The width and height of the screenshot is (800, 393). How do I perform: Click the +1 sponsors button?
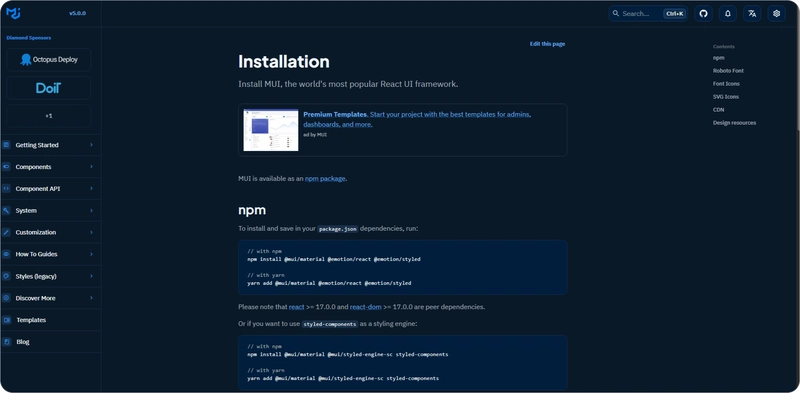pyautogui.click(x=48, y=116)
